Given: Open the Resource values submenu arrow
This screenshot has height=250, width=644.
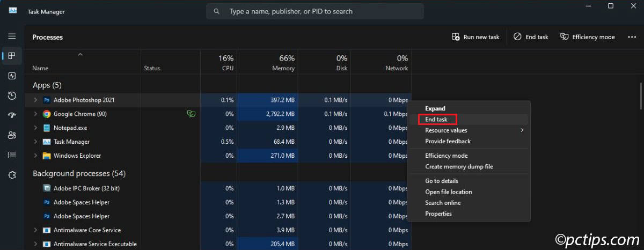Looking at the screenshot, I should click(x=522, y=130).
